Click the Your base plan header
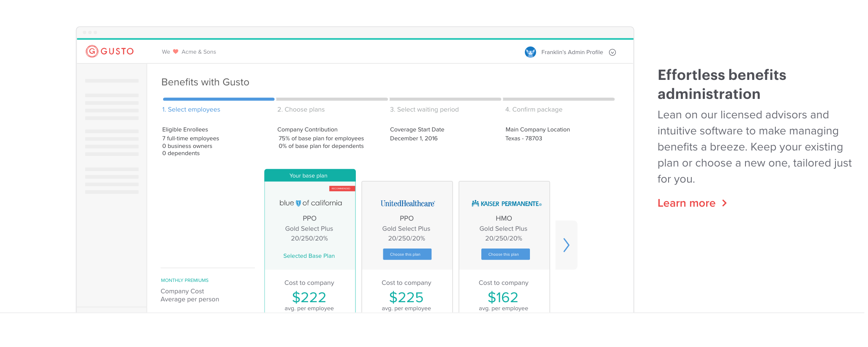The width and height of the screenshot is (868, 347). [310, 175]
